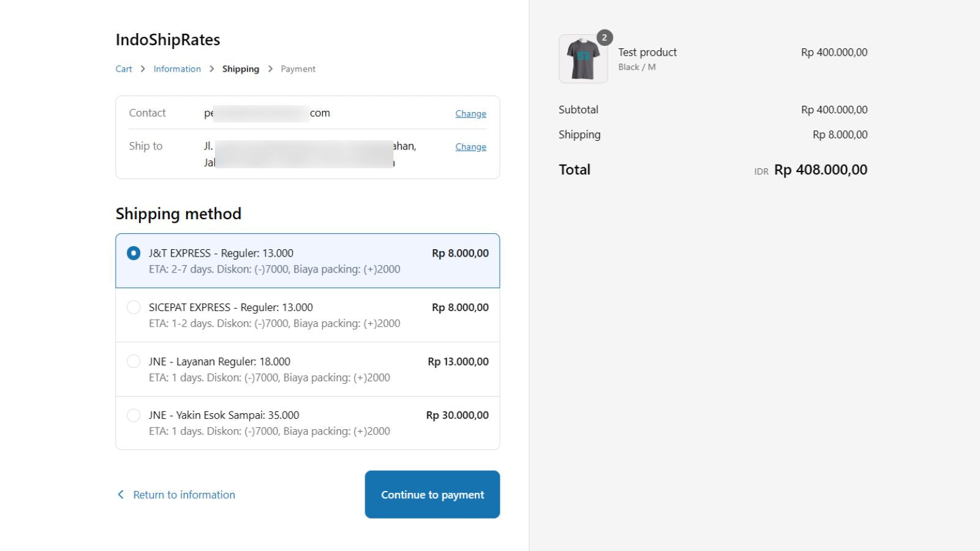
Task: Click the Test product t-shirt thumbnail
Action: coord(583,59)
